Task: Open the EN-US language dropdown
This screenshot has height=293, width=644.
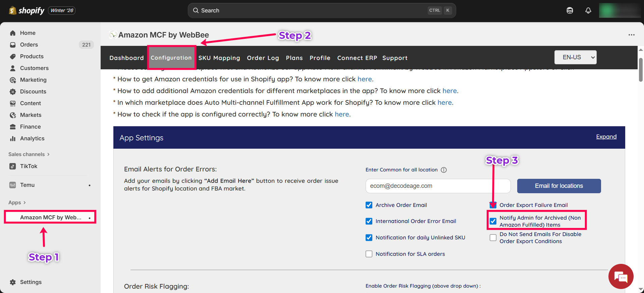Action: (x=575, y=57)
